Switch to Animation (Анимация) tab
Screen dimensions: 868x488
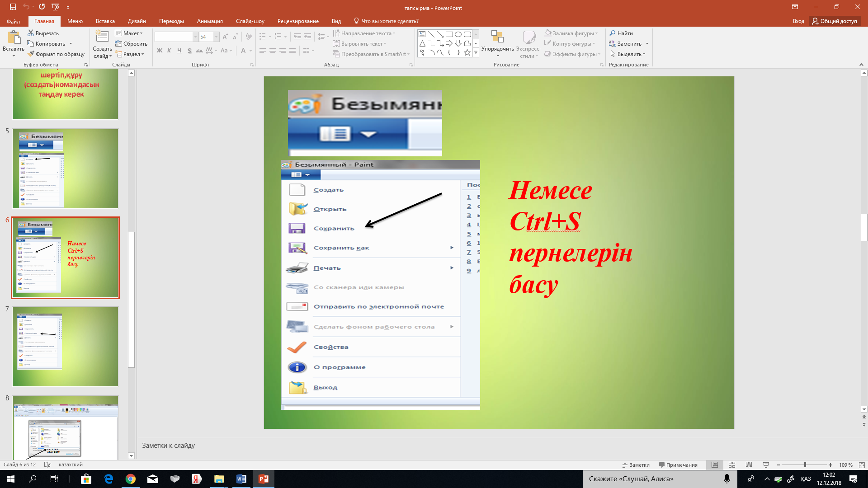pyautogui.click(x=210, y=21)
